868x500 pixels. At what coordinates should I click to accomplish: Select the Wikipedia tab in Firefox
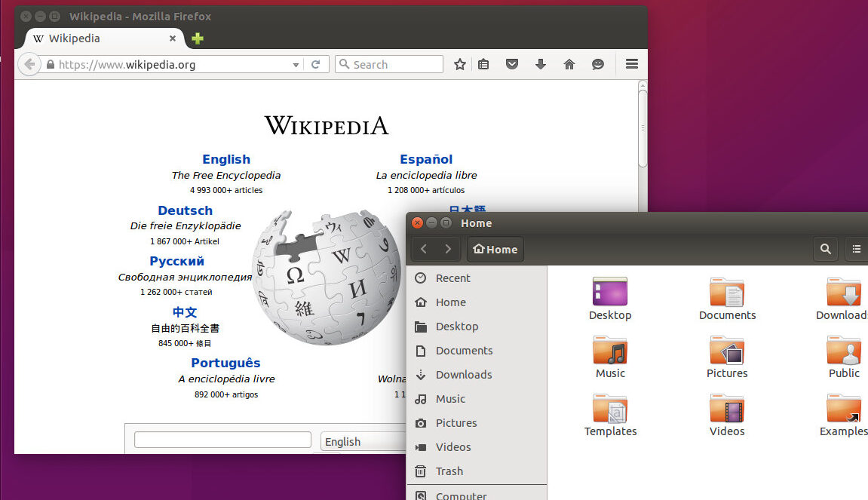pos(105,38)
